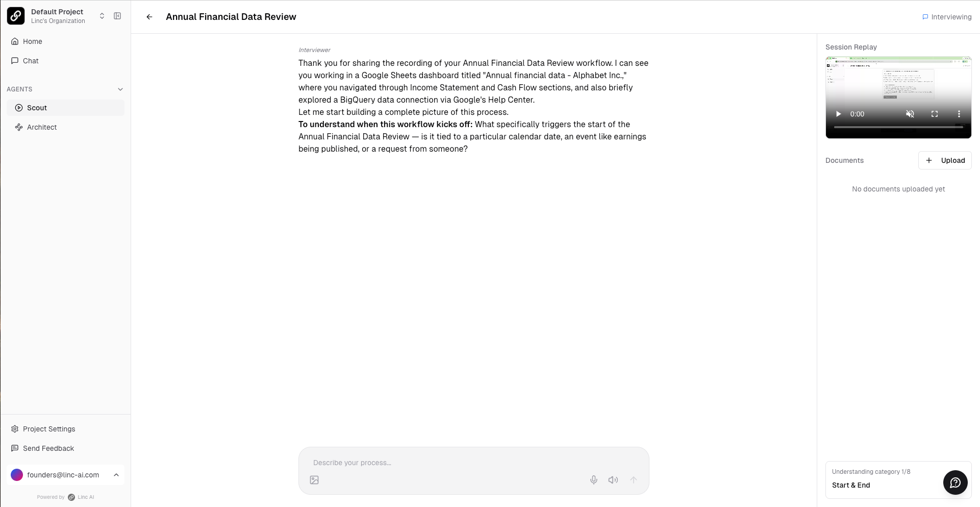Enter fullscreen on the session replay video
980x507 pixels.
tap(935, 114)
